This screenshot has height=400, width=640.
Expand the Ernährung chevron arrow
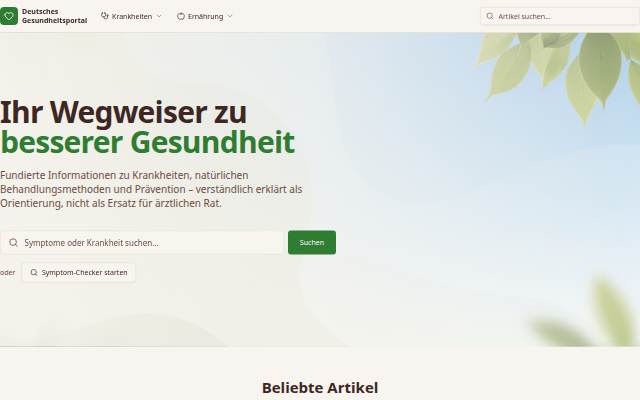(x=230, y=16)
